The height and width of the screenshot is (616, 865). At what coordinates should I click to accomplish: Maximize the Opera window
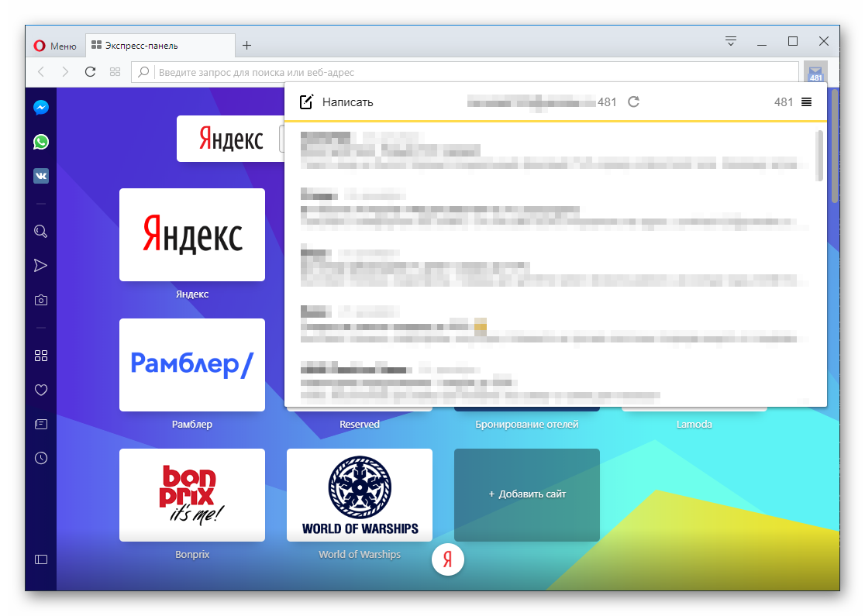tap(793, 41)
